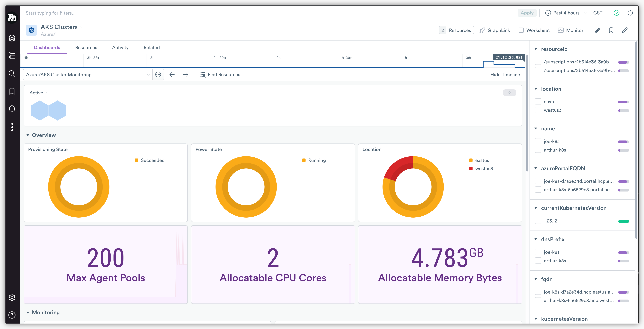Check joe-k8s-d7a2e34d.portal azurePortalFQDN filter
Viewport: 644px width, 329px height.
538,181
